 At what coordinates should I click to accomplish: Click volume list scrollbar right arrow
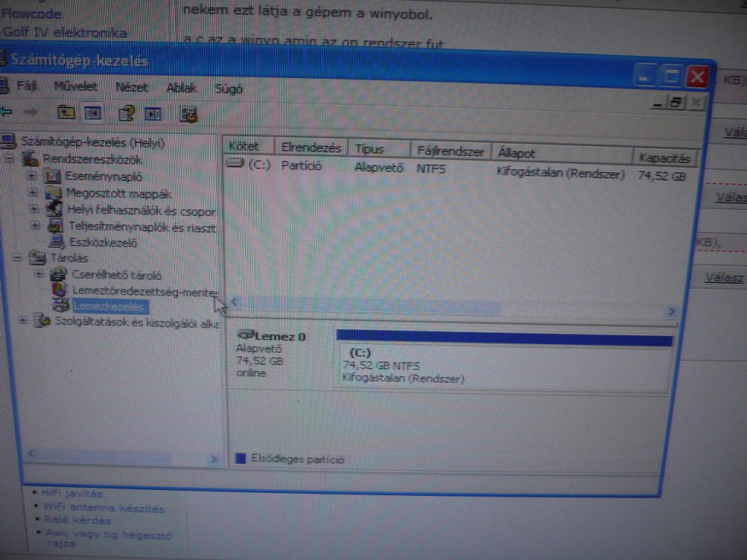(671, 311)
